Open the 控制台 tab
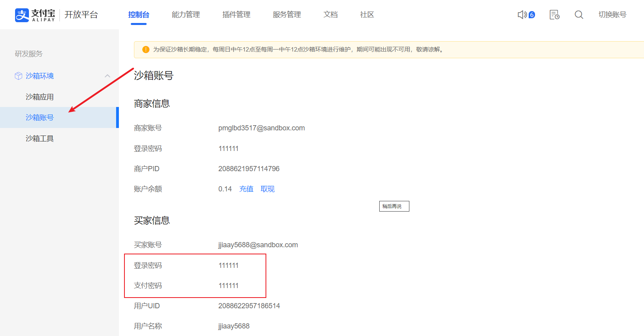Image resolution: width=644 pixels, height=336 pixels. click(x=139, y=15)
